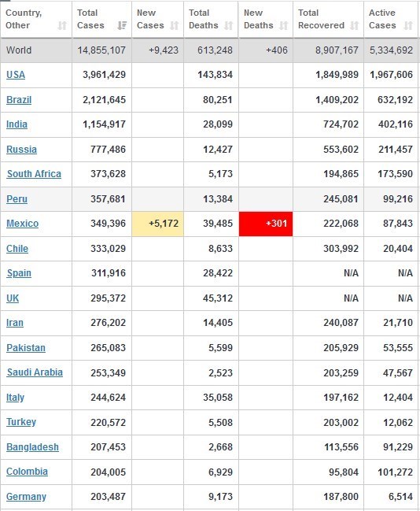Click the New Deaths column header

pos(266,19)
